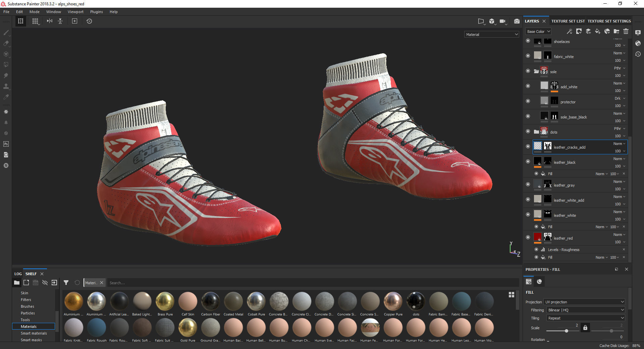Toggle the Scale lock button
The image size is (644, 349).
585,328
